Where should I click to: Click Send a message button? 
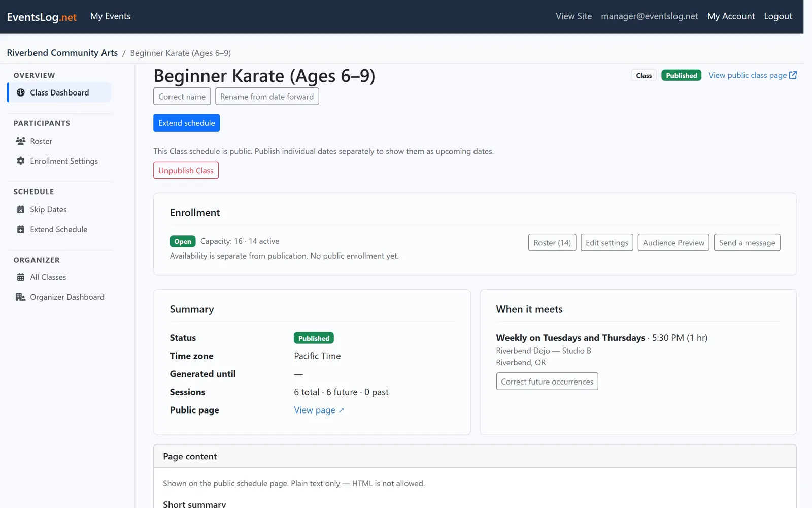coord(747,243)
